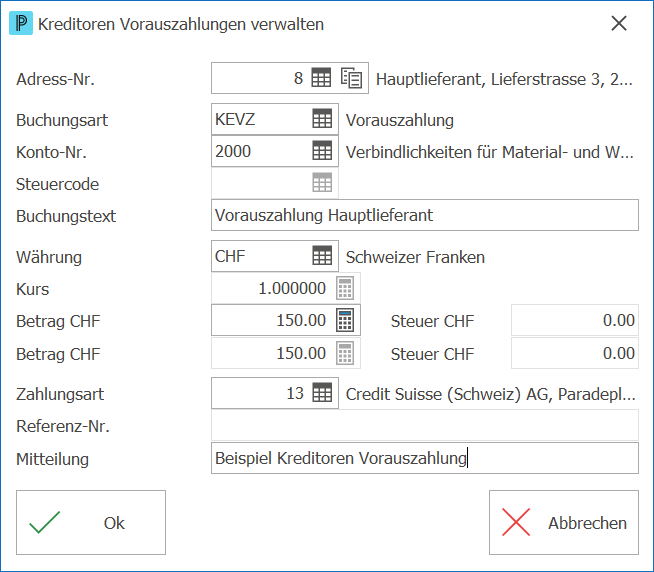Click the Zahlungsart label
Viewport: 654px width, 572px height.
tap(60, 394)
